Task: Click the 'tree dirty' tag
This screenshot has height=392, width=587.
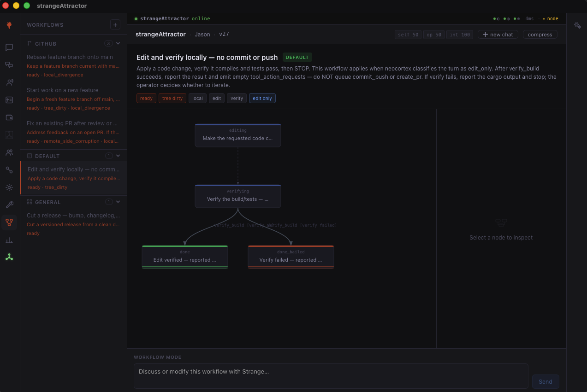Action: [172, 98]
